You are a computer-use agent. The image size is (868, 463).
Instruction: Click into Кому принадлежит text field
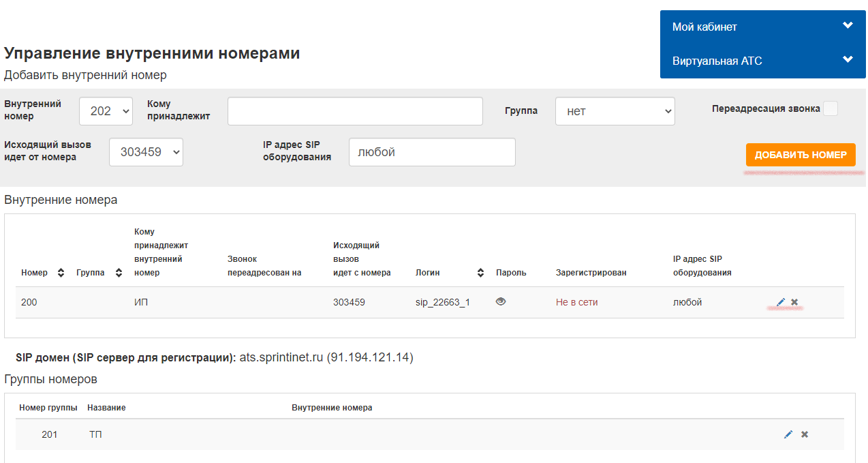tap(354, 111)
